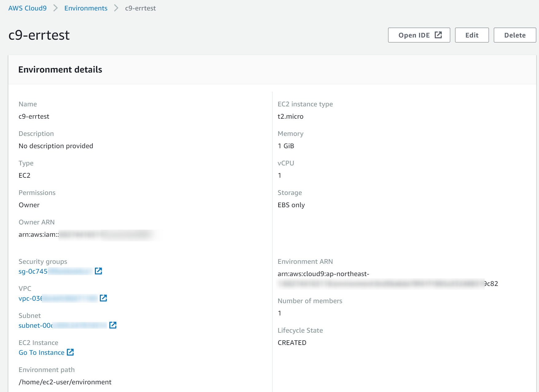
Task: Select the Owner permissions value
Action: (x=29, y=205)
